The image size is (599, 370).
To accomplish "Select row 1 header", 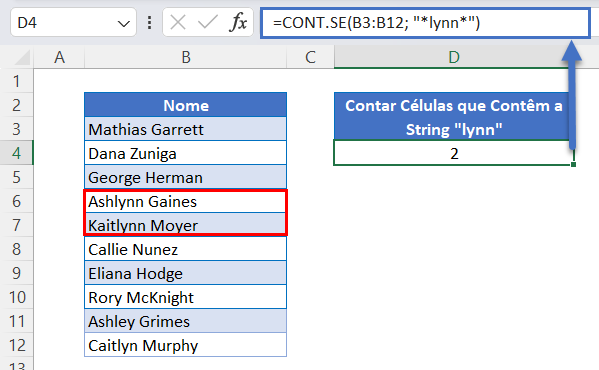I will (x=16, y=81).
